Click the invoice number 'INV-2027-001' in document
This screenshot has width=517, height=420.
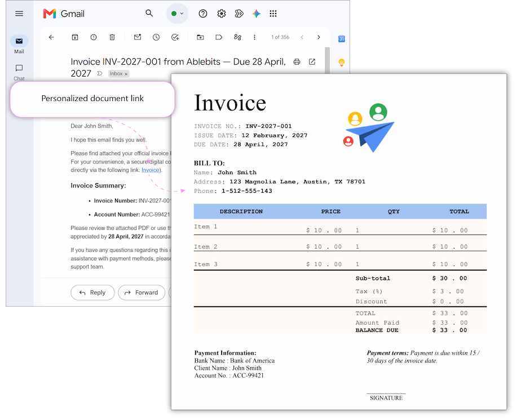pyautogui.click(x=268, y=126)
